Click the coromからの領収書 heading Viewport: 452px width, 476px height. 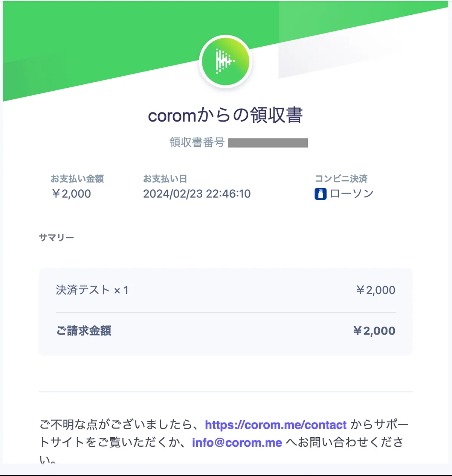tap(225, 115)
